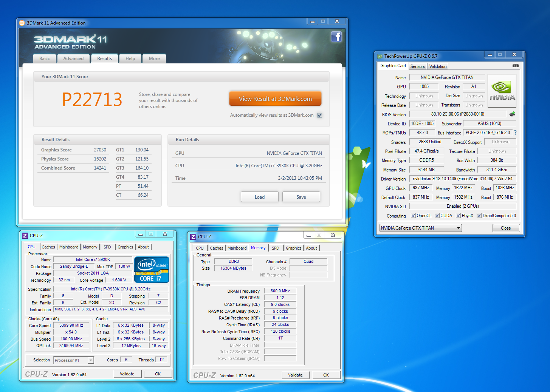Screen dimensions: 550x392
Task: Click the Close button in GPU-Z
Action: 506,228
